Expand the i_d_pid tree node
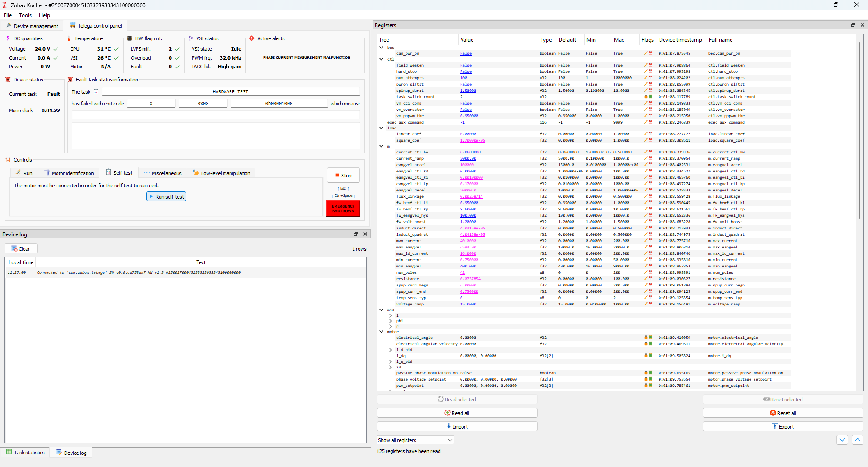The width and height of the screenshot is (868, 467). click(x=391, y=350)
